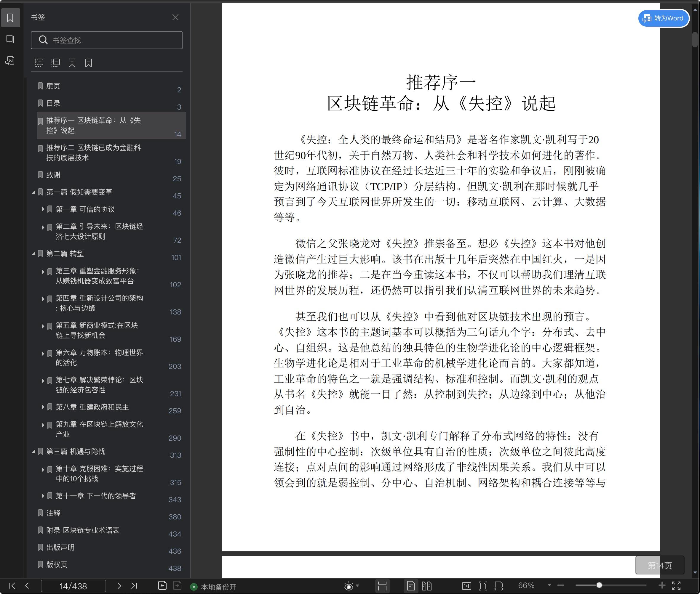Click the add bookmark icon

point(72,63)
